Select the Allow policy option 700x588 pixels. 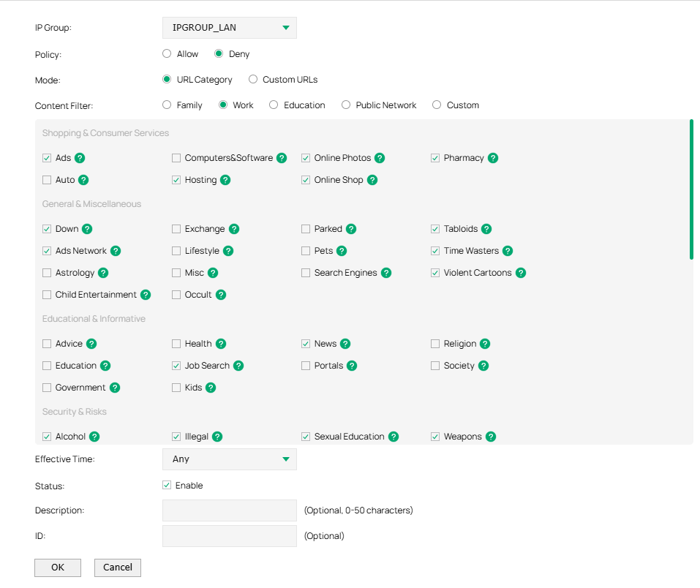pos(167,53)
